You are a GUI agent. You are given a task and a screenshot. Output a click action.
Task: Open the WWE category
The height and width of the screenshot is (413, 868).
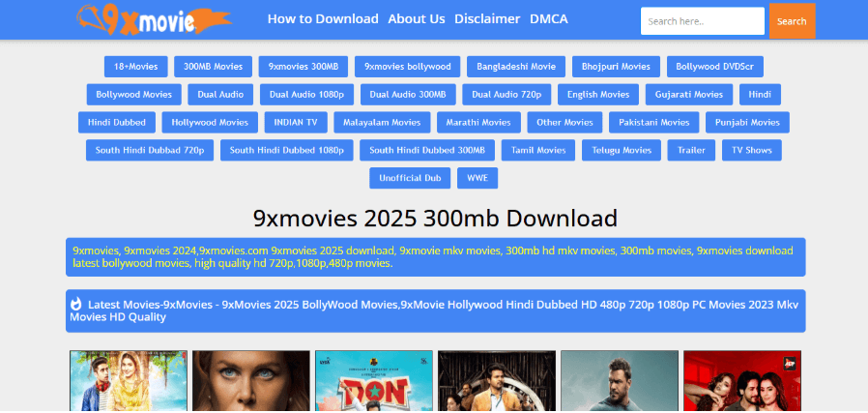477,178
